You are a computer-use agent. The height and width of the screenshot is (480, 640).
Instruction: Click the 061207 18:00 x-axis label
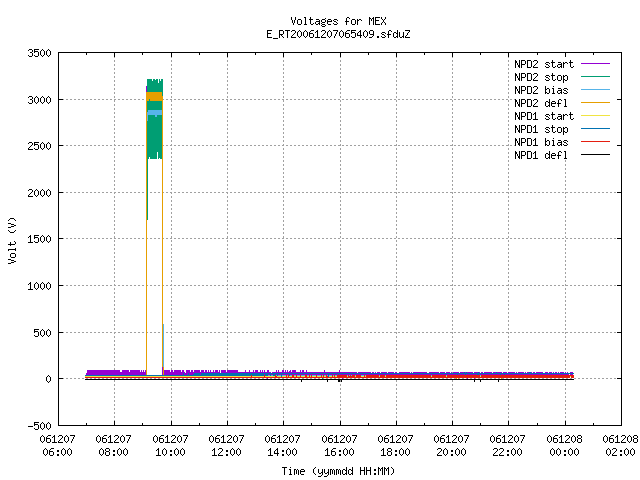pyautogui.click(x=396, y=446)
